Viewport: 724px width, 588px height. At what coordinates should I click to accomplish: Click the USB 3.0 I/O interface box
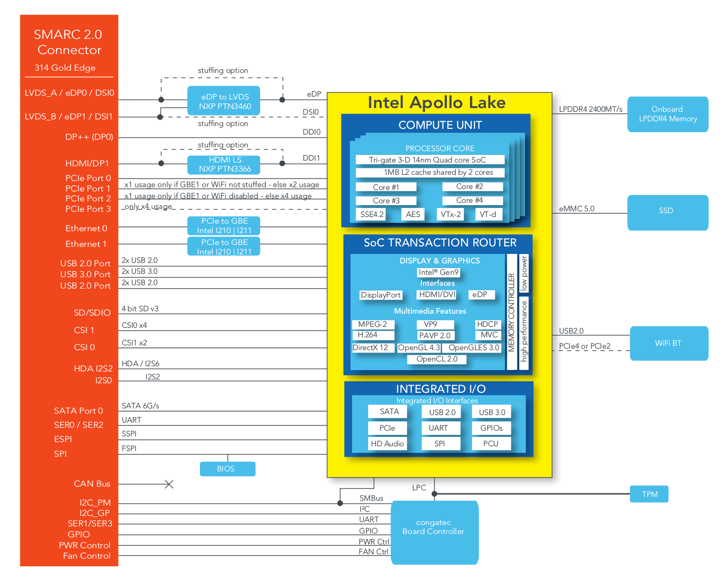click(492, 412)
